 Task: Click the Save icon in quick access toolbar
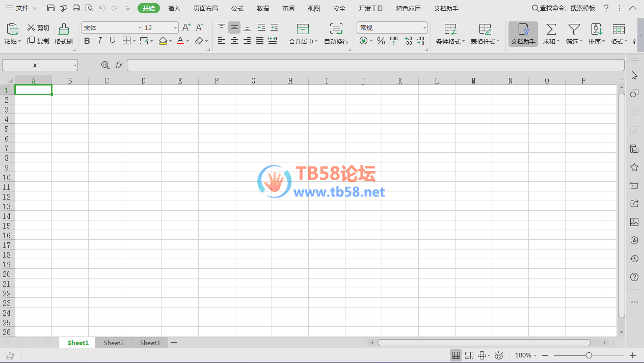pyautogui.click(x=50, y=8)
